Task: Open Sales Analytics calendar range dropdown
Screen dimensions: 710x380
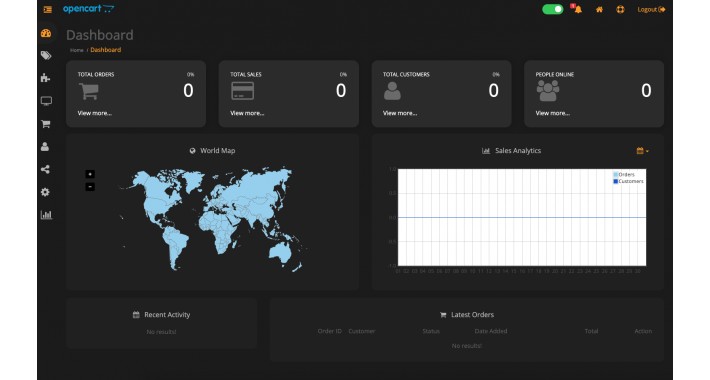Action: pyautogui.click(x=642, y=151)
